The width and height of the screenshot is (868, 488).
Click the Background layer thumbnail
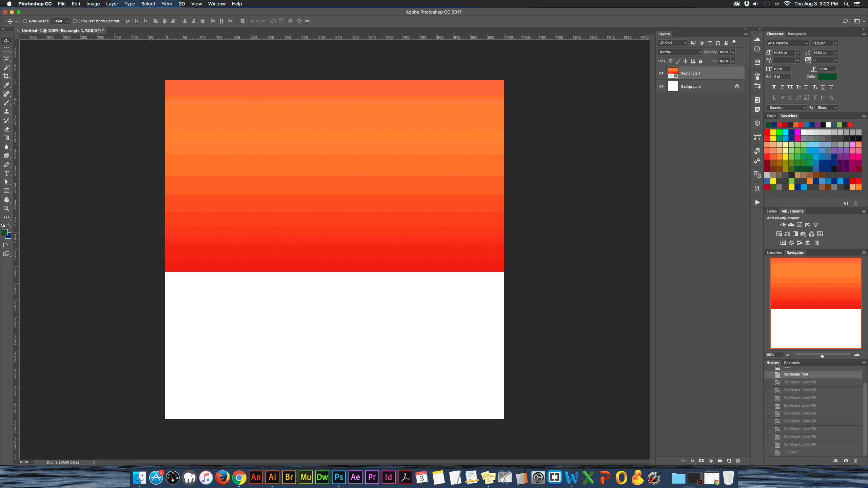673,86
